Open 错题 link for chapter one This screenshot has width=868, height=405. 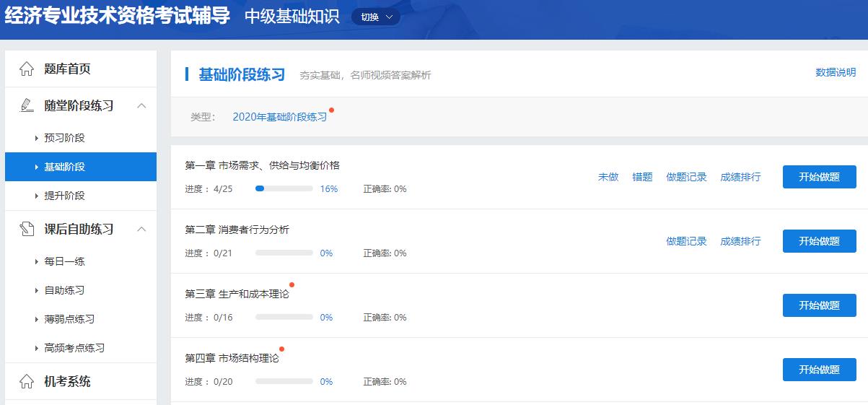tap(642, 177)
